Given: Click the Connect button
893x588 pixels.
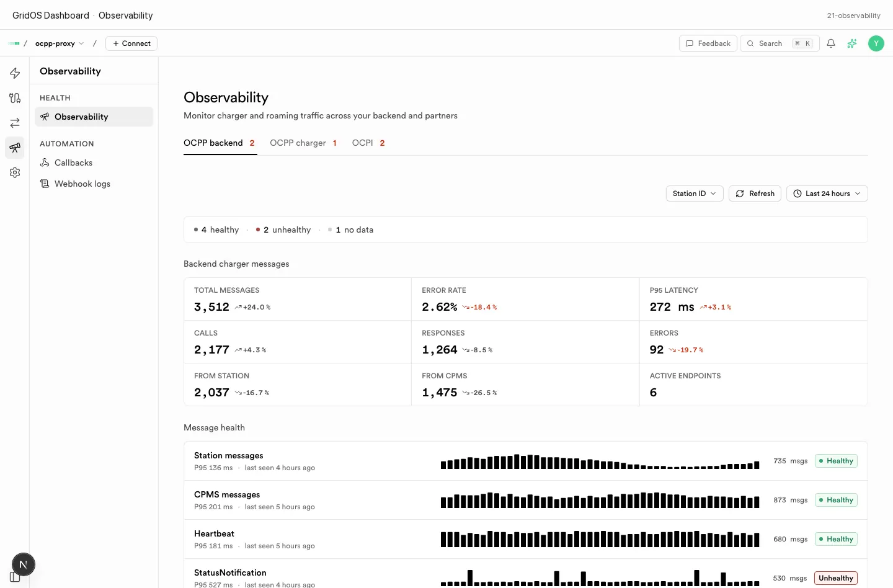Looking at the screenshot, I should [x=131, y=43].
